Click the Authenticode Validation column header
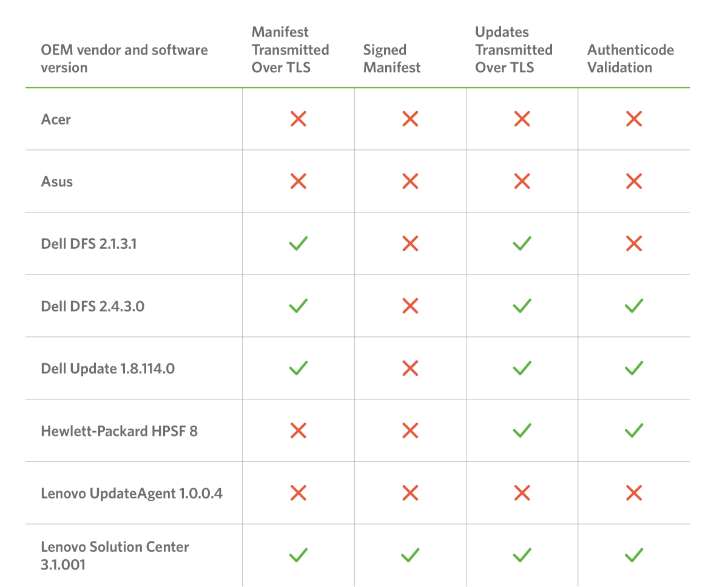 click(x=630, y=58)
